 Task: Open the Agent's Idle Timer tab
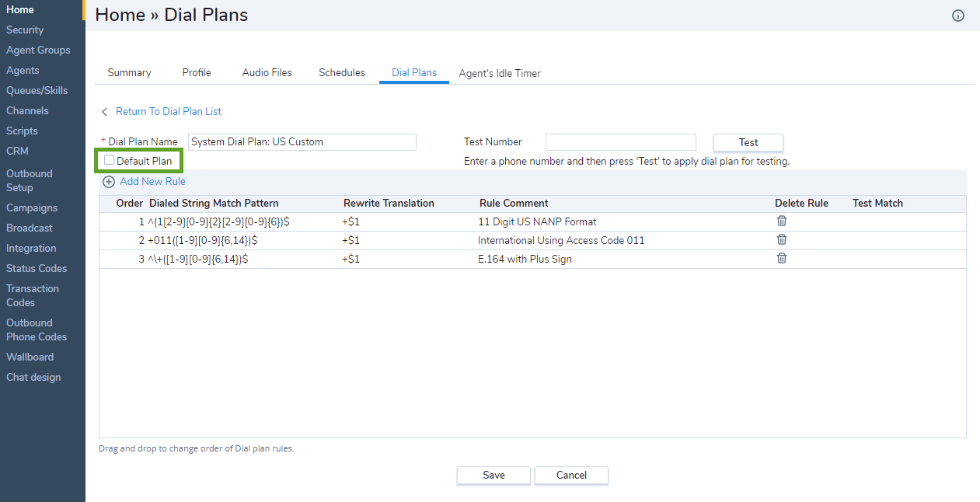(500, 74)
